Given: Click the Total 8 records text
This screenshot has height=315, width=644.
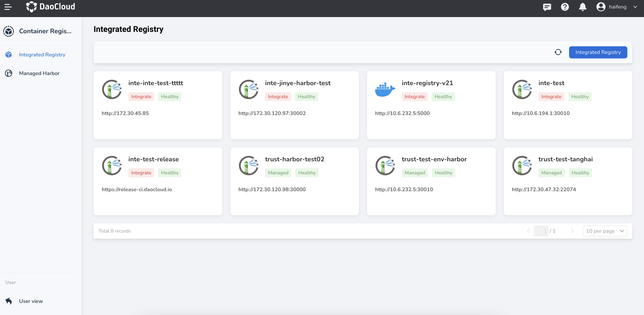Looking at the screenshot, I should click(x=115, y=231).
